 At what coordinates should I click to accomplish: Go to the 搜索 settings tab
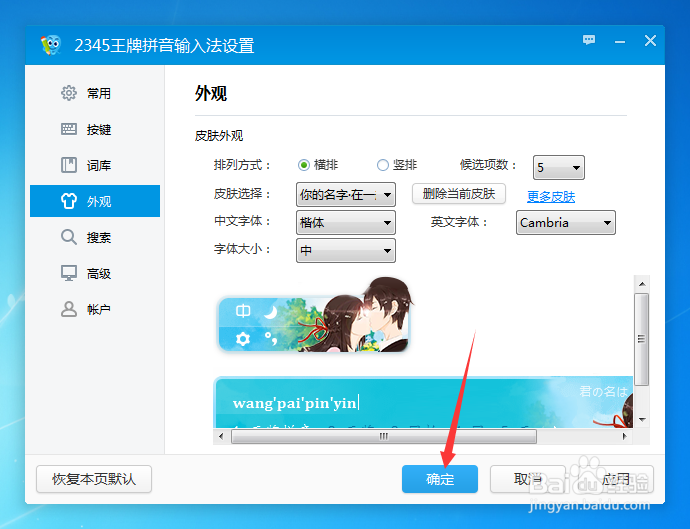point(95,237)
